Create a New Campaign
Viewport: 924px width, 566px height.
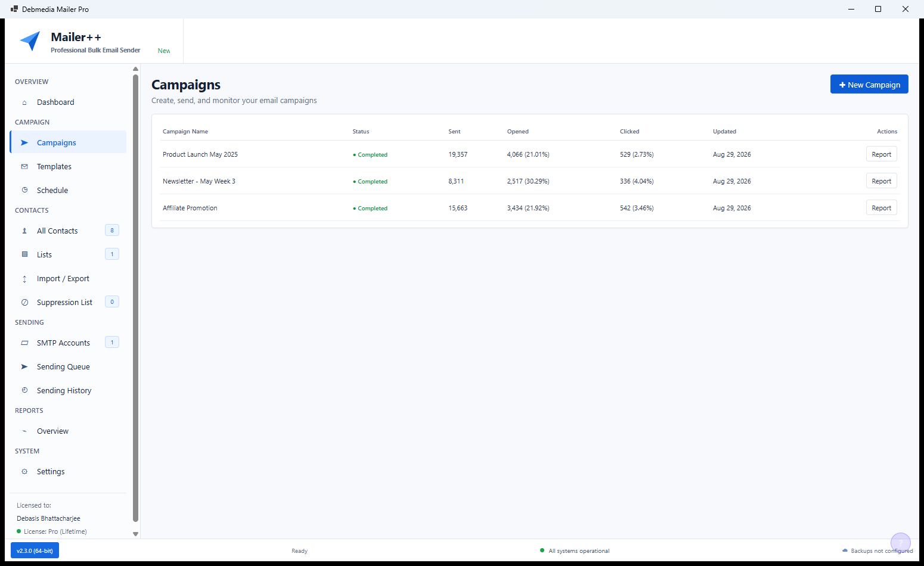click(869, 85)
